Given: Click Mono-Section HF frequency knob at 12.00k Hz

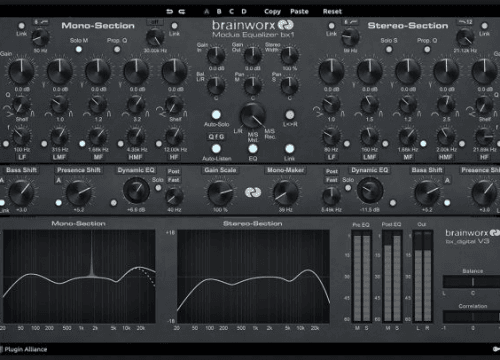Looking at the screenshot, I should pos(174,136).
